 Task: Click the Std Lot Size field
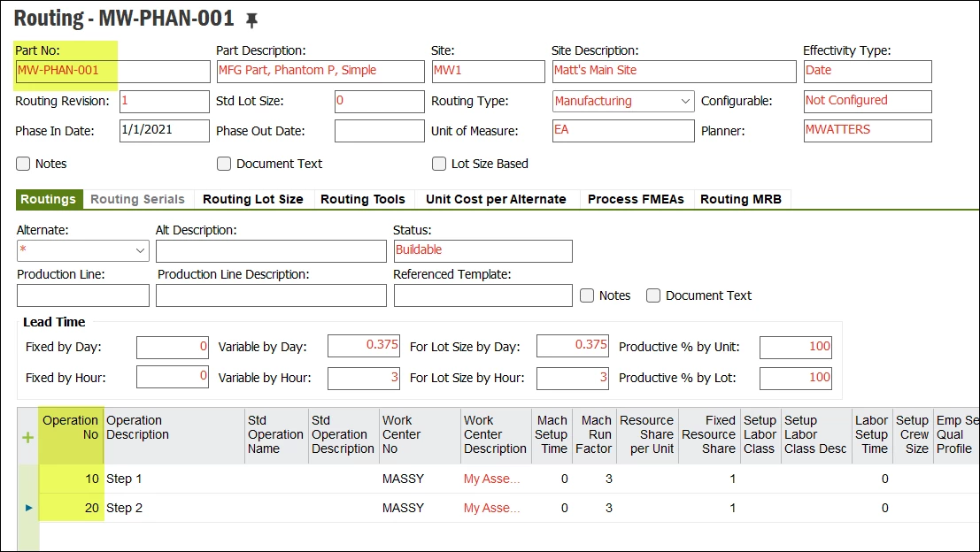(380, 101)
